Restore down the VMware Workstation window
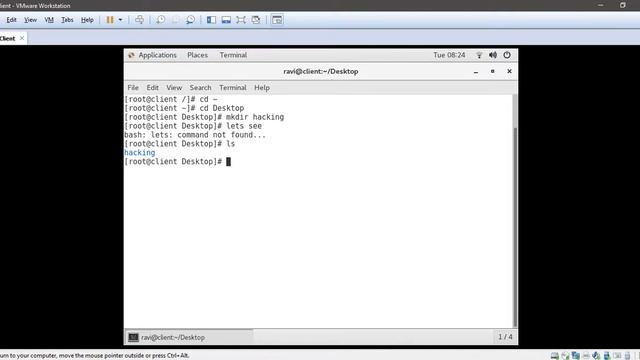 pos(623,5)
